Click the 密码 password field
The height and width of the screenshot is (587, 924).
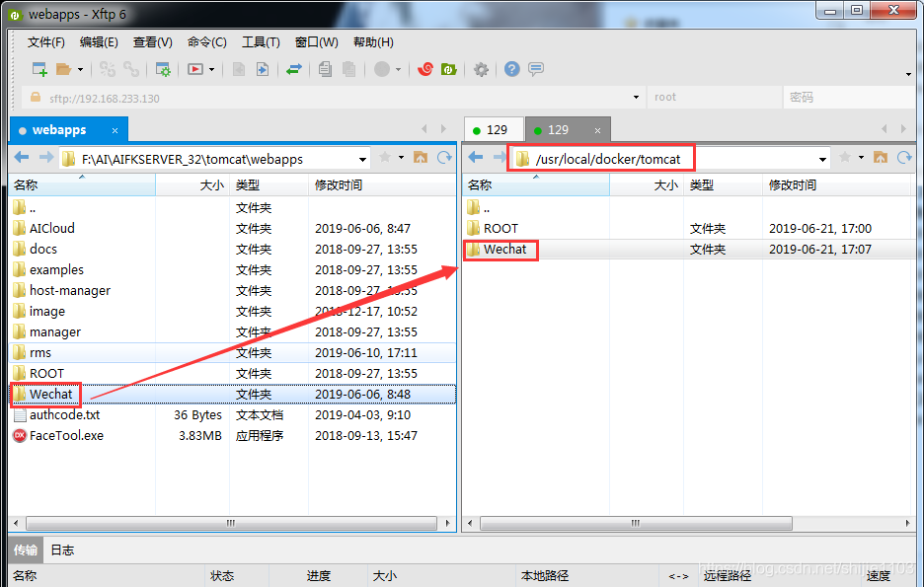click(849, 97)
